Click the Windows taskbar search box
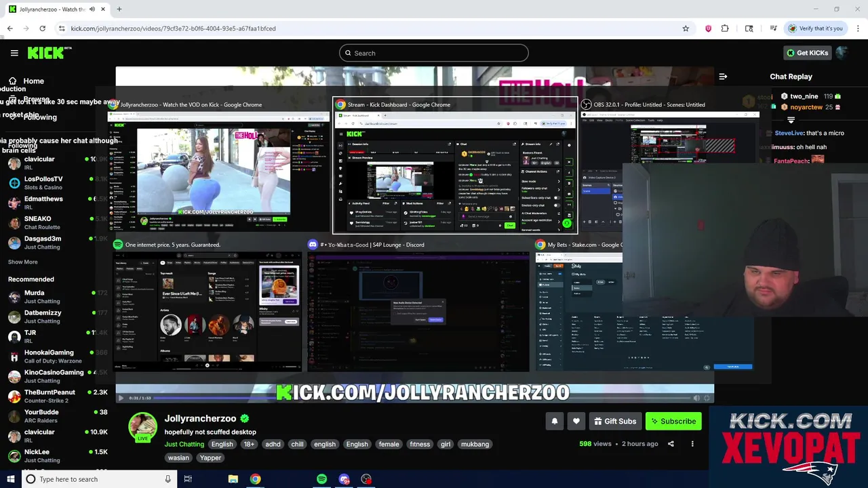Screen dimensions: 868x488 tap(99, 479)
